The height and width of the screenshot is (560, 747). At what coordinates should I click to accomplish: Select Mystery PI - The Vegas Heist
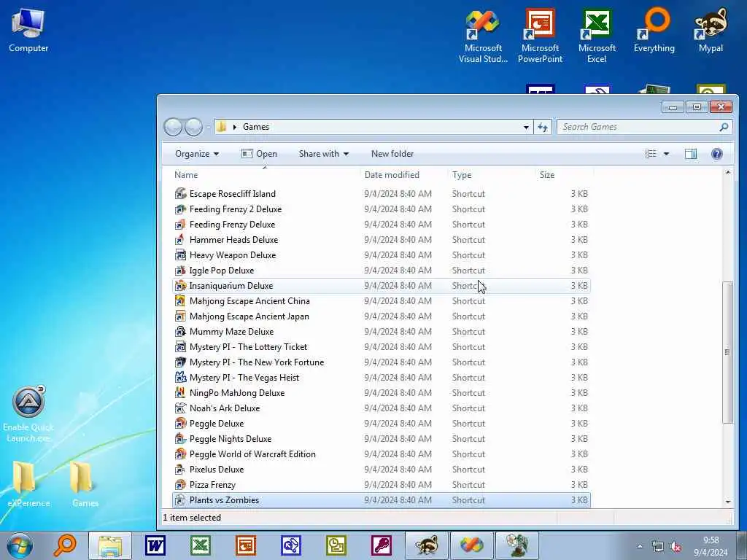[x=381, y=378]
